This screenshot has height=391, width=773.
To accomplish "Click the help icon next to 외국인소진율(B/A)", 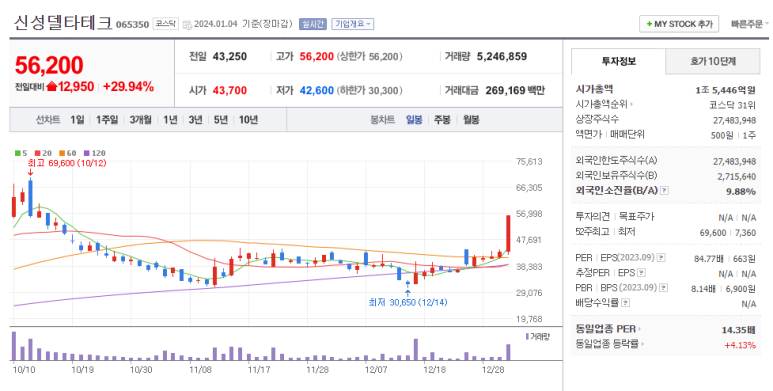I will pos(664,190).
